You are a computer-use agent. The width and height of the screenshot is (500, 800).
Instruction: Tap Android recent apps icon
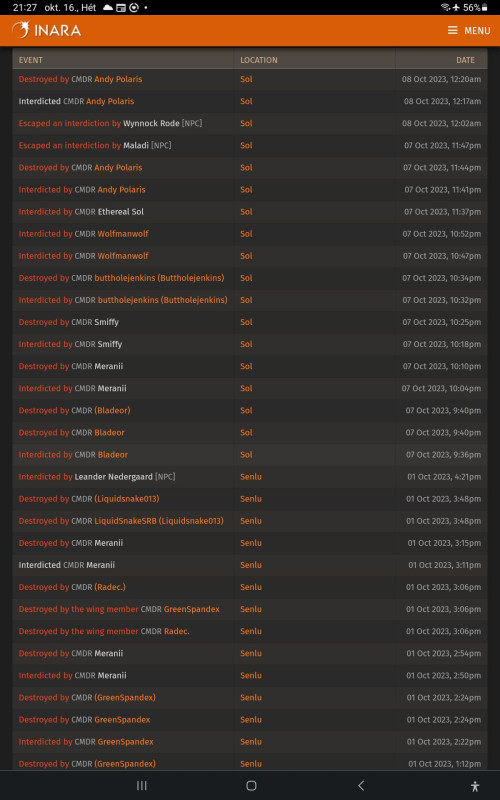142,786
